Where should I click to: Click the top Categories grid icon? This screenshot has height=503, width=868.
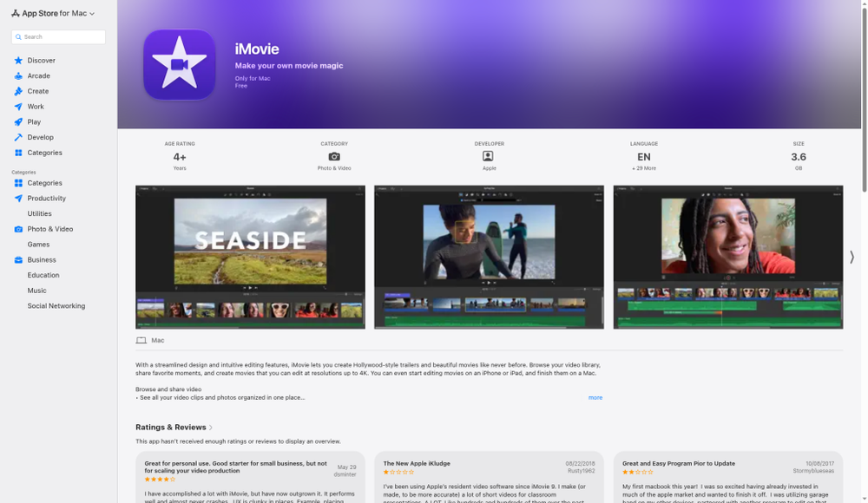pos(18,153)
